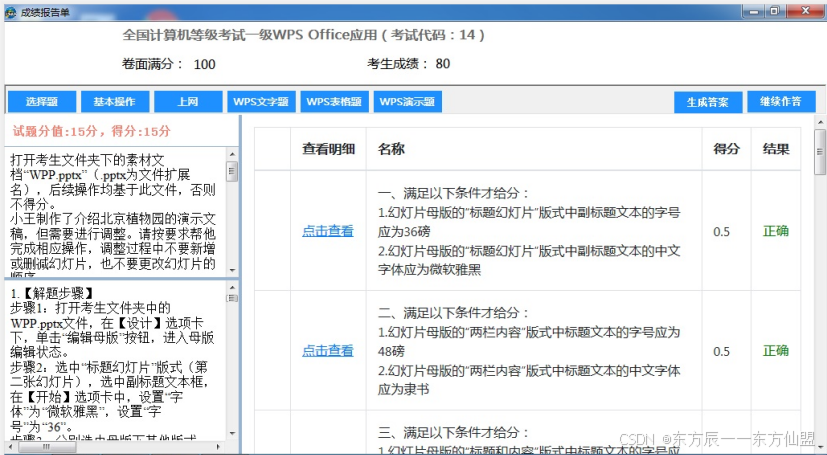Click the solution steps scrollbar thumb
Screen dimensions: 827x455
232,298
